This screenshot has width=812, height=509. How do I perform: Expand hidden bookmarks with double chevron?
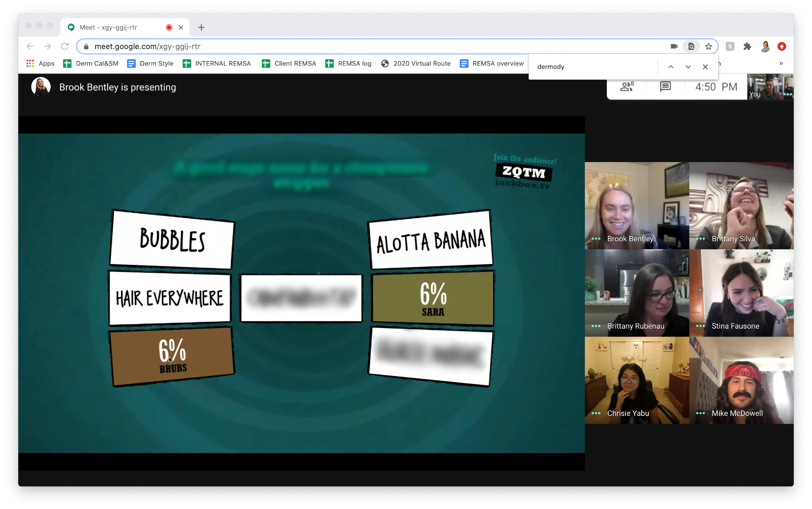click(x=781, y=63)
